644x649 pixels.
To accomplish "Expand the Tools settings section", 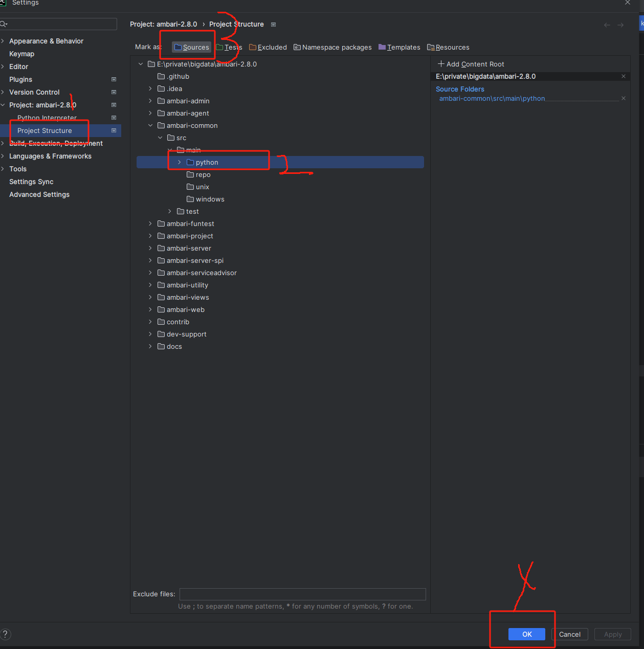I will [3, 169].
